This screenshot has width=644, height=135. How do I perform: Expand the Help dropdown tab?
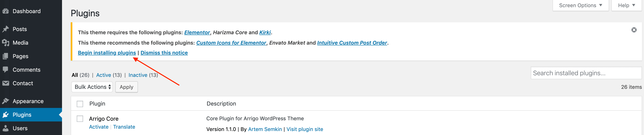coord(626,6)
